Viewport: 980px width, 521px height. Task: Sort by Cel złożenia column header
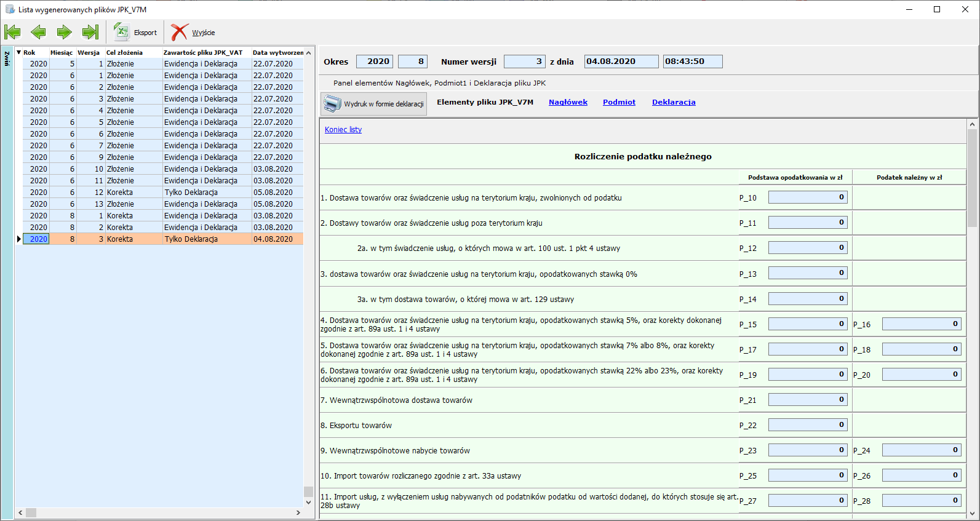pos(133,52)
